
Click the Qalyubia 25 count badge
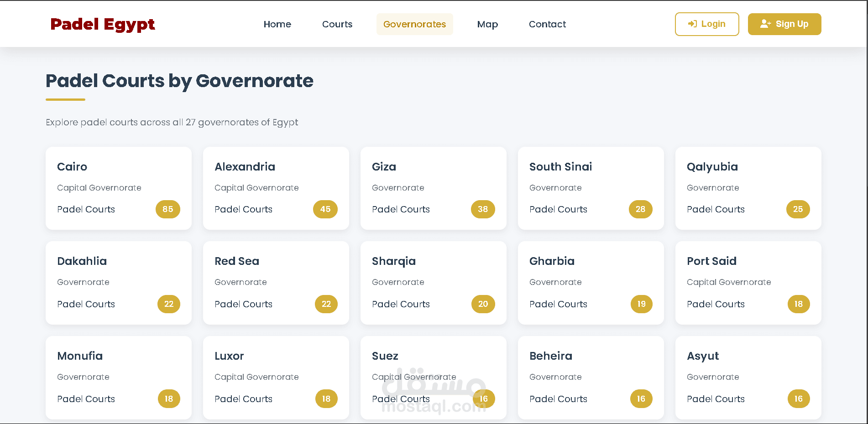pos(798,209)
